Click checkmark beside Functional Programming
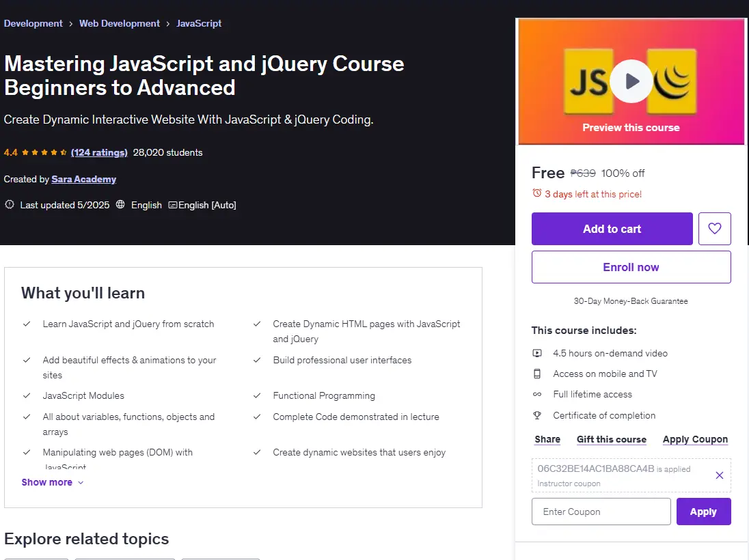 (257, 395)
